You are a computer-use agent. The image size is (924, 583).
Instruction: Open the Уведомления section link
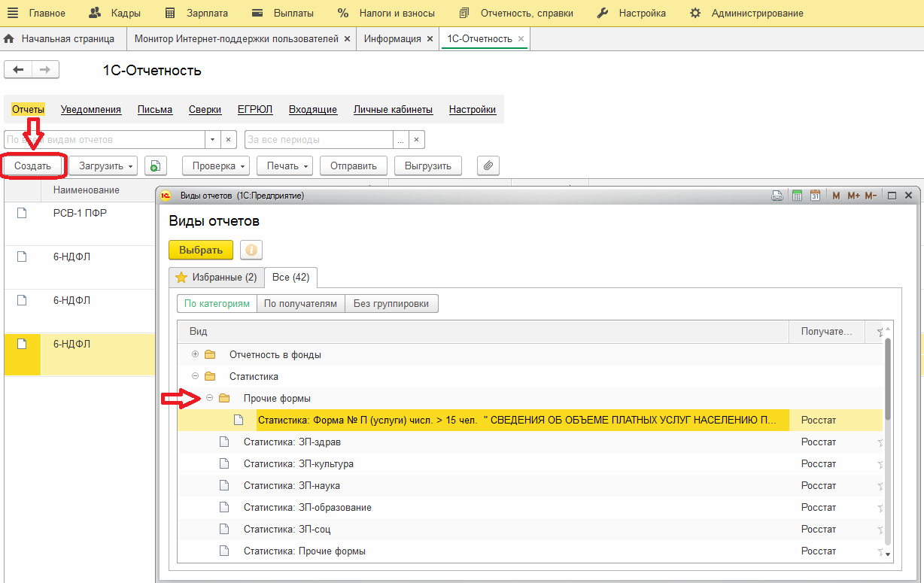click(x=91, y=110)
